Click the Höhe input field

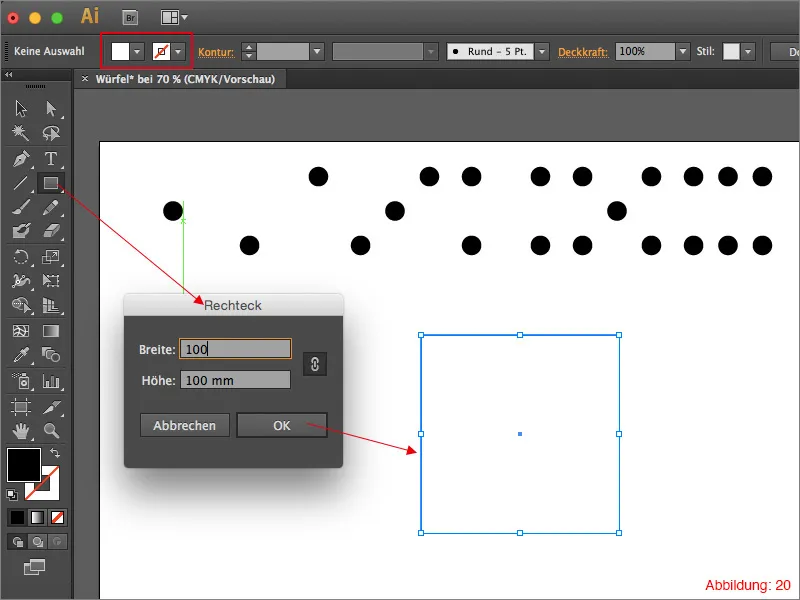[235, 380]
